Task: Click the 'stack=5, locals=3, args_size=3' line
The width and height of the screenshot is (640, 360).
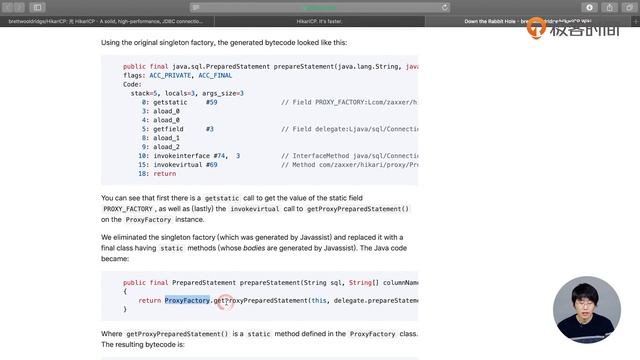Action: pyautogui.click(x=187, y=93)
